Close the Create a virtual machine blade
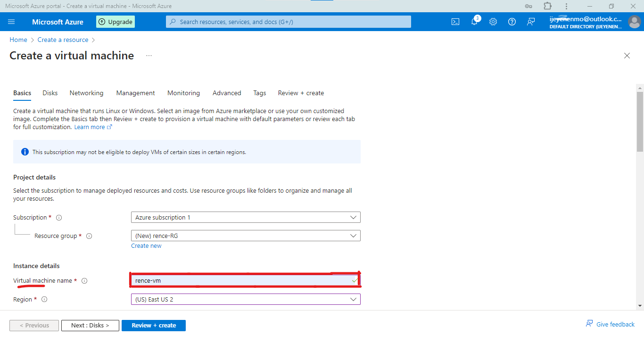Viewport: 644px width, 343px height. (x=627, y=56)
